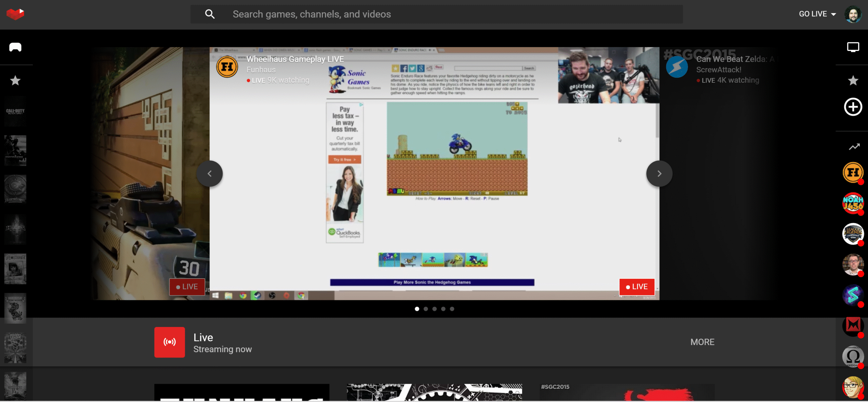
Task: Click the YouTube Gaming logo
Action: click(x=15, y=14)
